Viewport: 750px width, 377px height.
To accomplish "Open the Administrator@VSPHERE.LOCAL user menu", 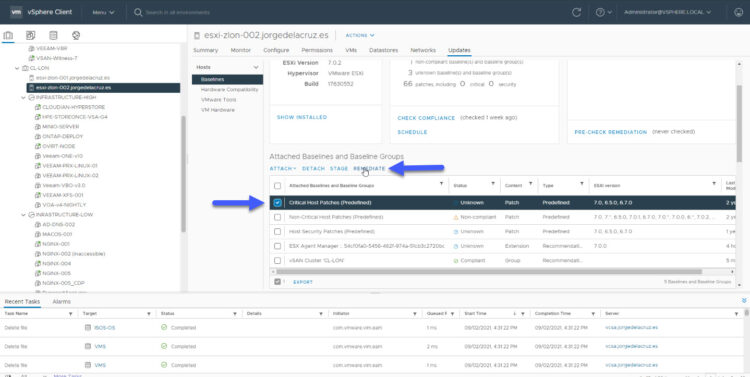I will pos(667,12).
